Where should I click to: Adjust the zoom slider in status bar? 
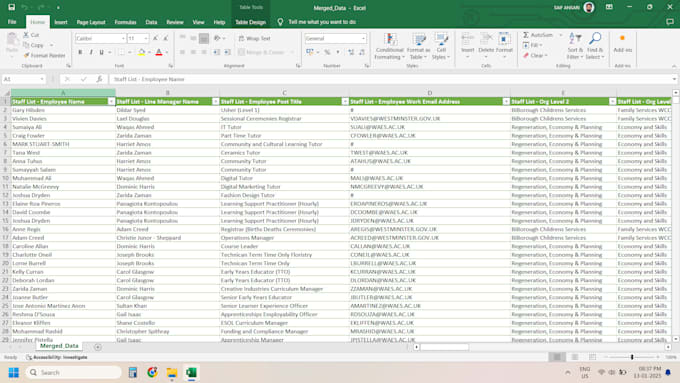[x=632, y=357]
